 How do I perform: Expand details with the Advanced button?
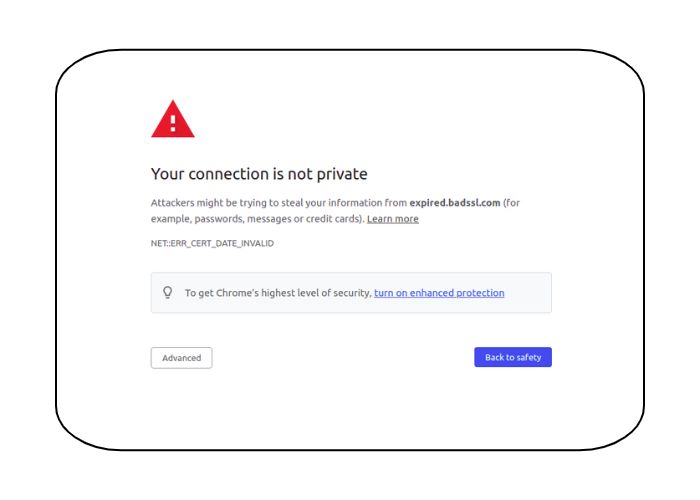[x=181, y=358]
